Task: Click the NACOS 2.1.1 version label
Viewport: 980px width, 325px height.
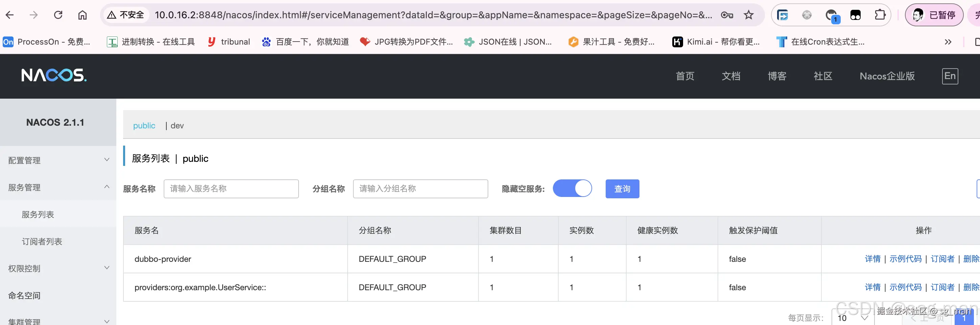Action: (55, 122)
